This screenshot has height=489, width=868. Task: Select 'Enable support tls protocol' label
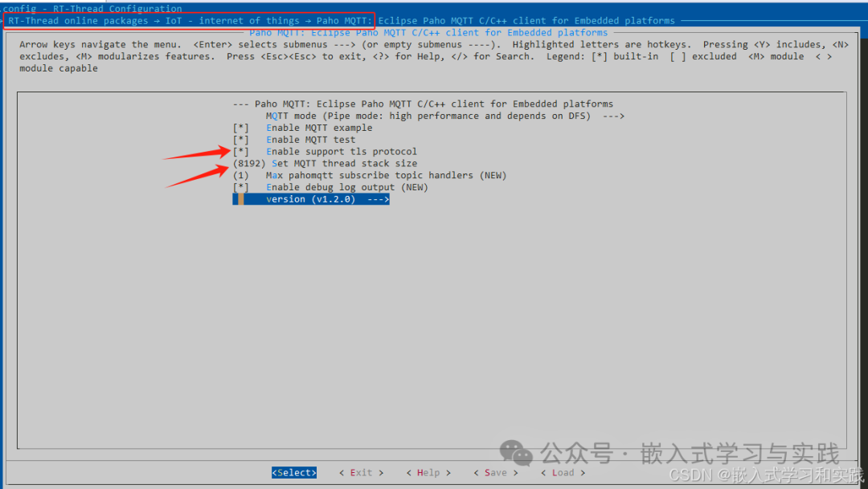342,152
